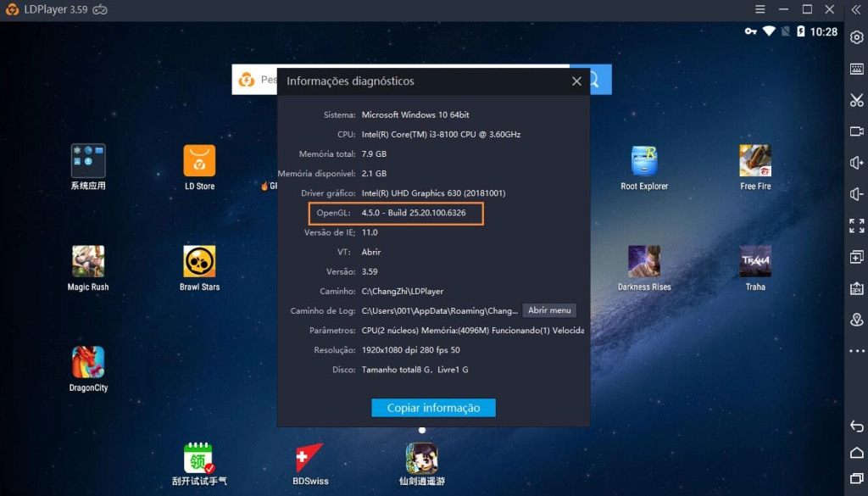Viewport: 868px width, 496px height.
Task: Tap the Android back arrow
Action: 856,426
